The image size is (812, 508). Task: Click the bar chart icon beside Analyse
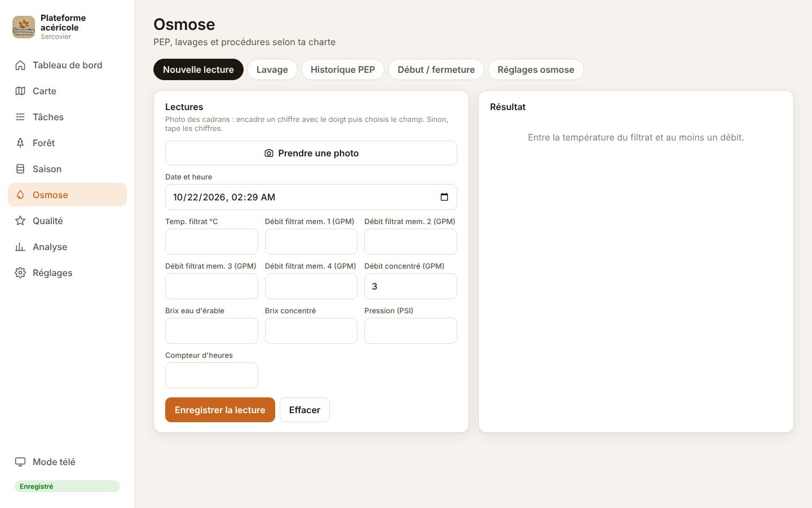[20, 247]
